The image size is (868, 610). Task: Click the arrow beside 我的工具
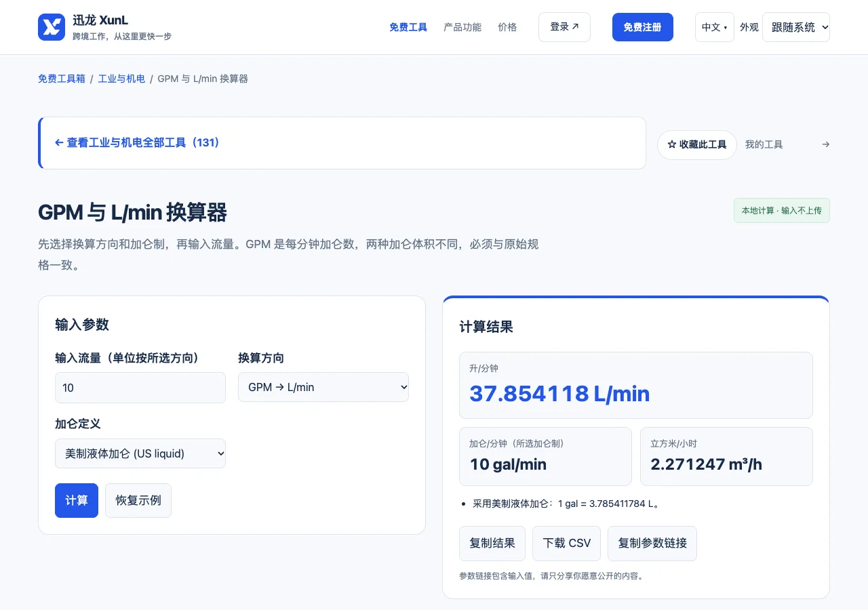[825, 144]
